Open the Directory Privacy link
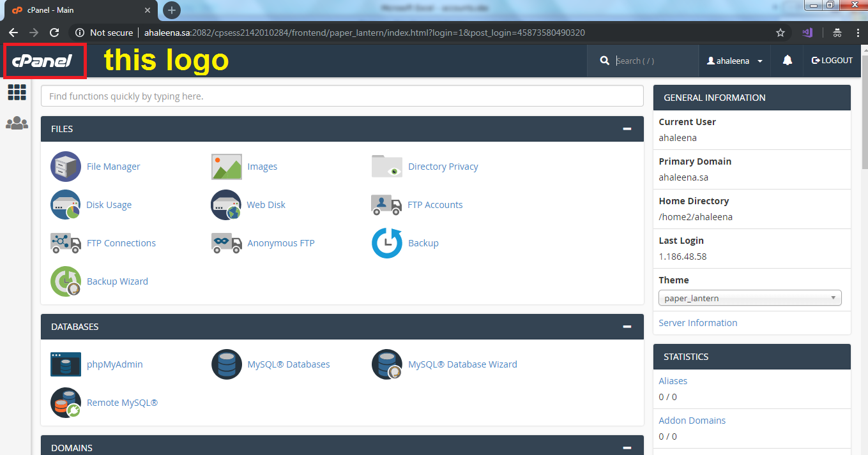868x455 pixels. (x=443, y=167)
